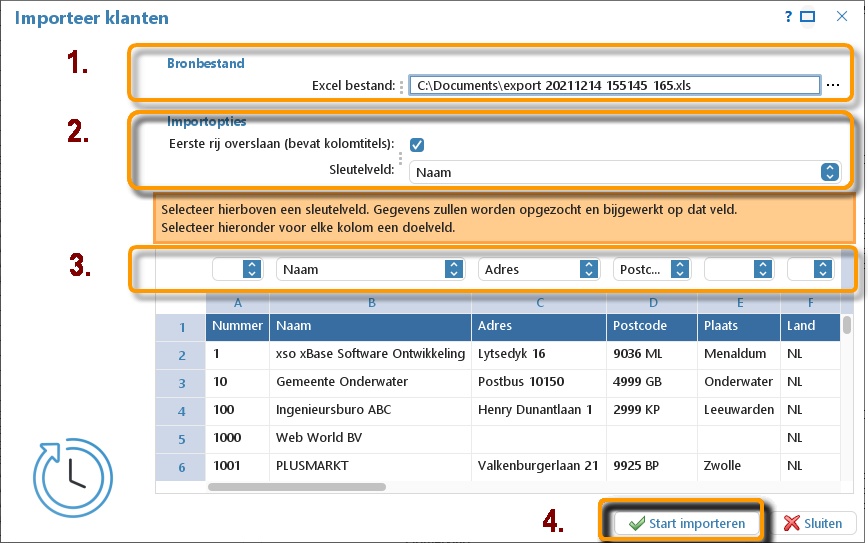Screen dimensions: 868x543
Task: Maximize the Importeer klanten dialog window
Action: coord(808,17)
